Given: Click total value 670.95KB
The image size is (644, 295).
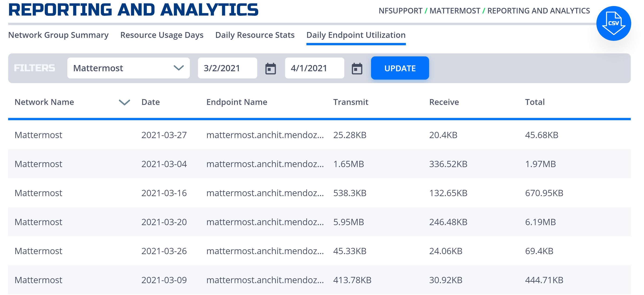Looking at the screenshot, I should click(544, 193).
